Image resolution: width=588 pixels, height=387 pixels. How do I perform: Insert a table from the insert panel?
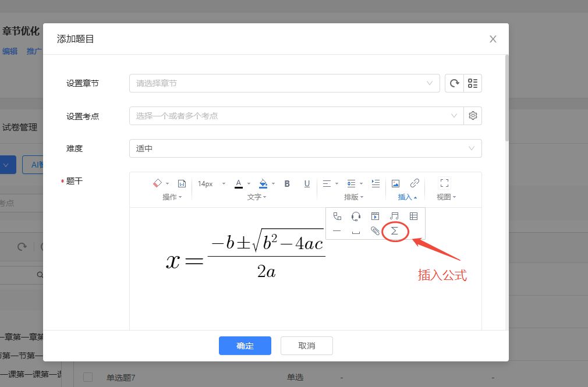coord(413,216)
